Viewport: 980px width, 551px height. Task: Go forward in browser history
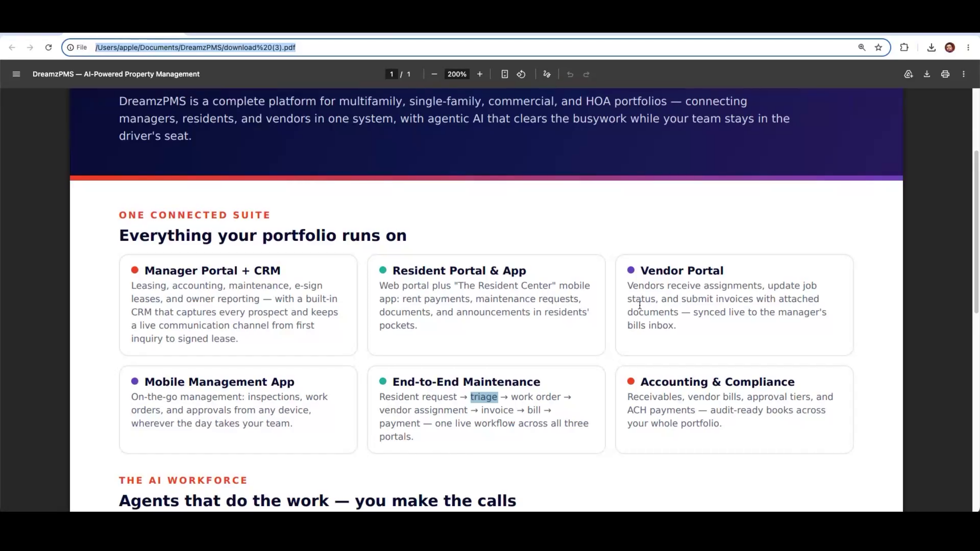(30, 47)
